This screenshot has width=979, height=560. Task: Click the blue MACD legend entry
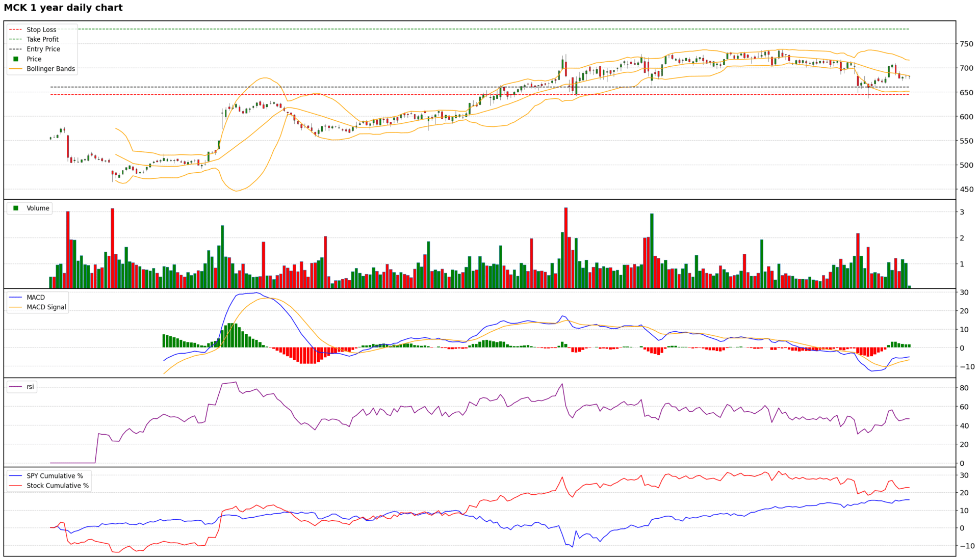pos(35,297)
